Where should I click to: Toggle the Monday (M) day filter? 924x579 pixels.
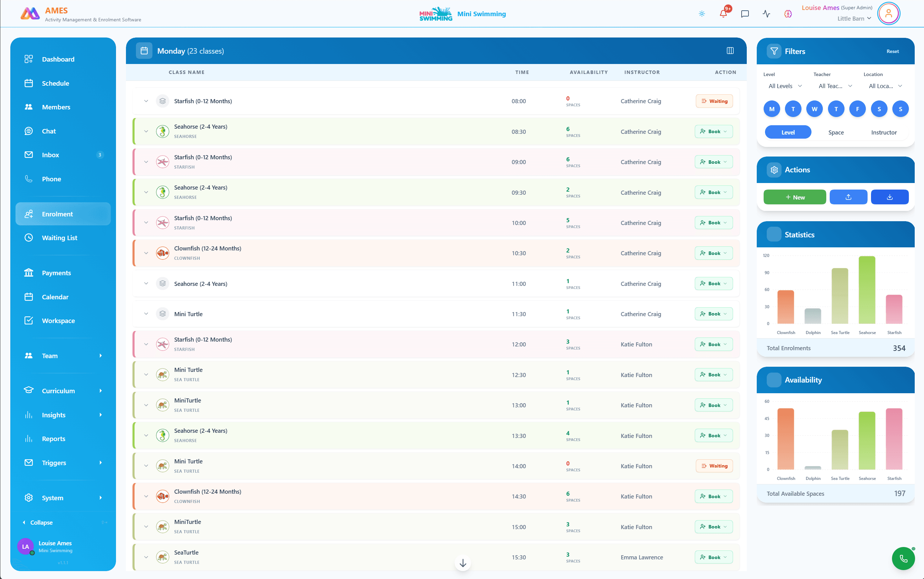pyautogui.click(x=772, y=109)
